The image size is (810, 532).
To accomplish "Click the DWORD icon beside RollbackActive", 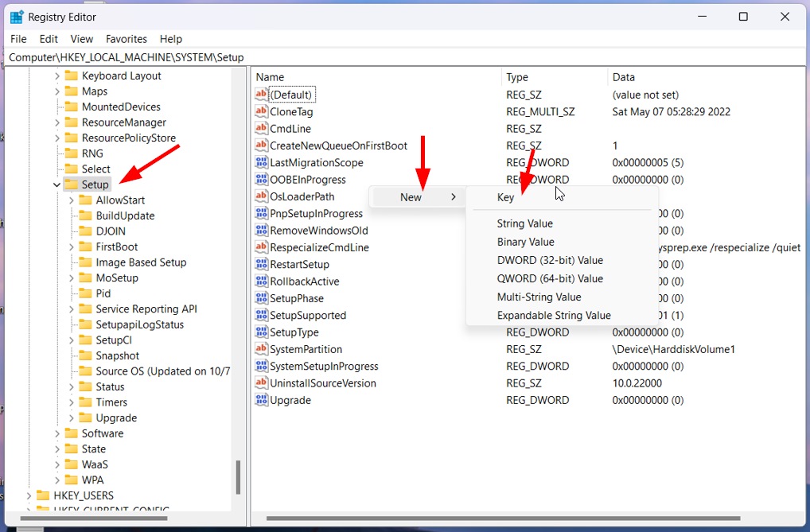I will [x=262, y=281].
